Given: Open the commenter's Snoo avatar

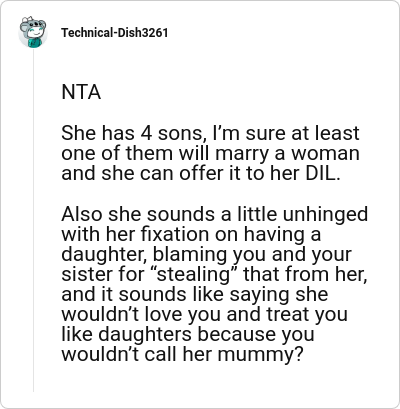Looking at the screenshot, I should point(33,32).
